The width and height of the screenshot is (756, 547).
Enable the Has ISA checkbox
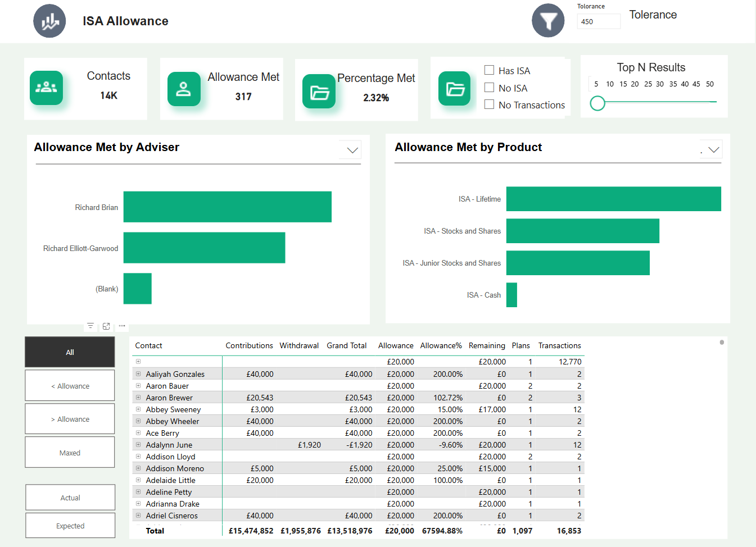(488, 70)
